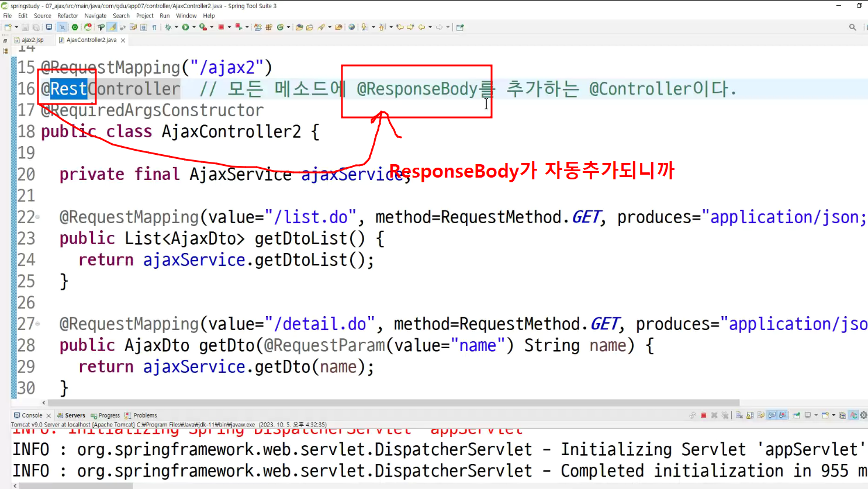Click the red Stop square in main toolbar
The width and height of the screenshot is (868, 489).
pyautogui.click(x=221, y=27)
